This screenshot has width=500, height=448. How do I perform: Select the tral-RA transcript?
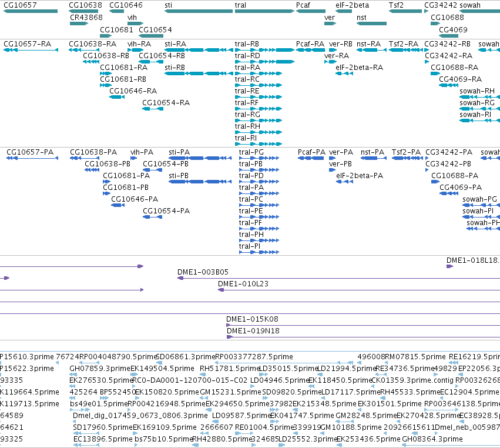tap(259, 73)
